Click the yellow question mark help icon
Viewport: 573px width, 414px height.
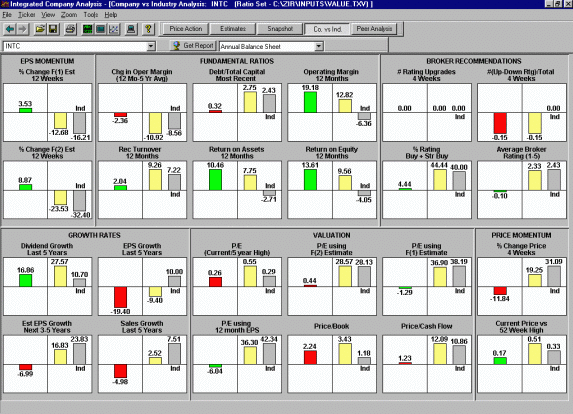(x=148, y=29)
